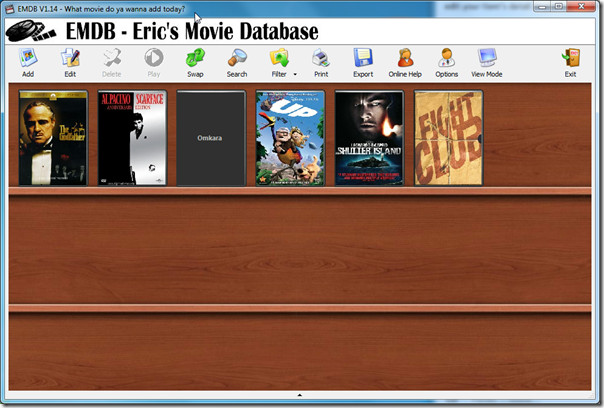Select the Swap toolbar icon
The image size is (604, 408).
[195, 63]
